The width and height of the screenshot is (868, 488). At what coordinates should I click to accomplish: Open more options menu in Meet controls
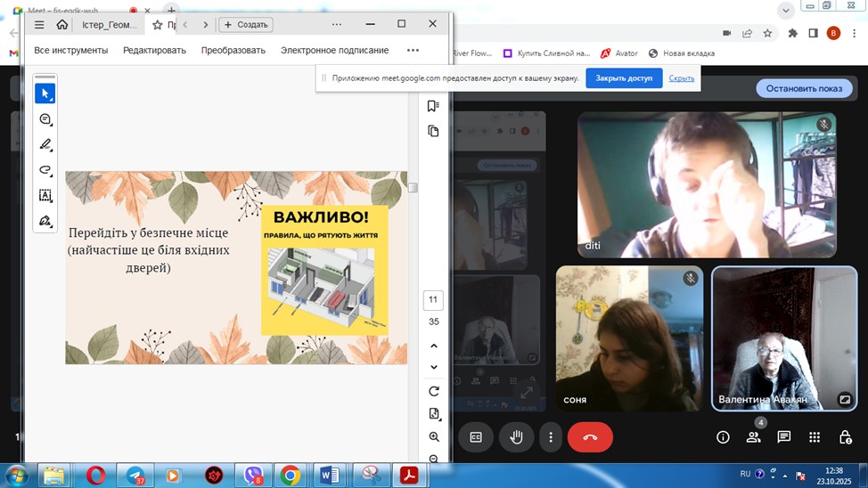(552, 437)
